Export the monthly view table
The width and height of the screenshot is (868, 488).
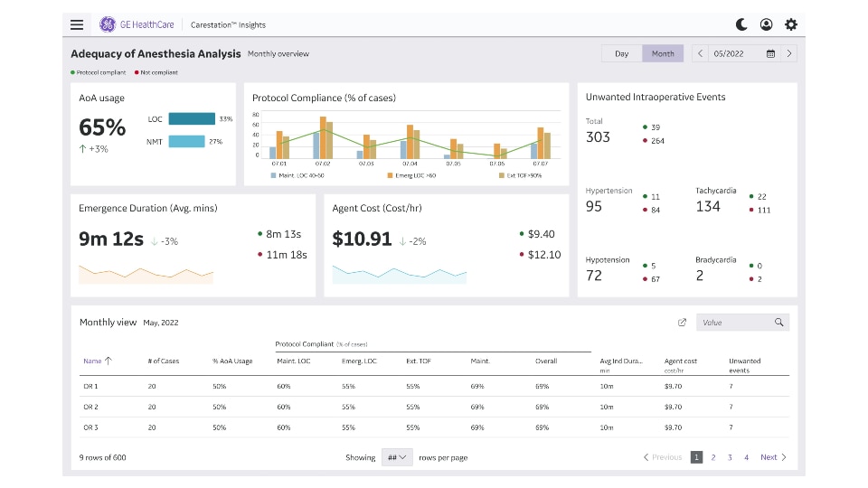pyautogui.click(x=682, y=323)
